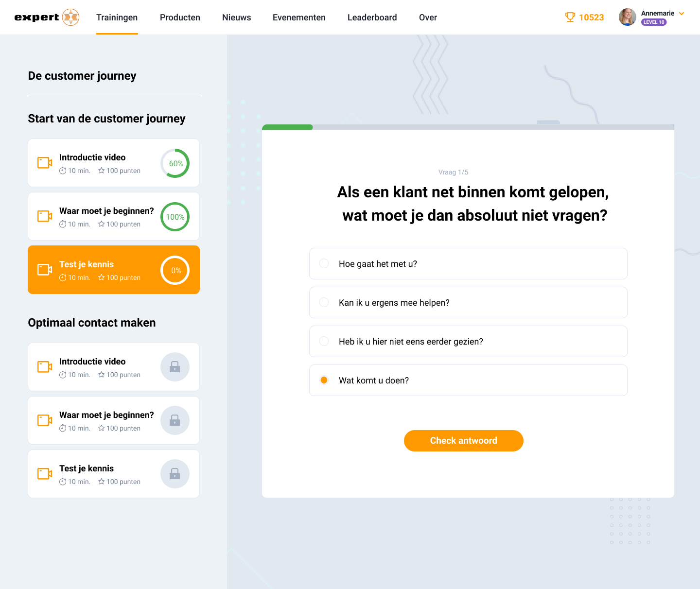Click clock icon in locked Introductie video card
Image resolution: width=700 pixels, height=589 pixels.
pos(63,375)
